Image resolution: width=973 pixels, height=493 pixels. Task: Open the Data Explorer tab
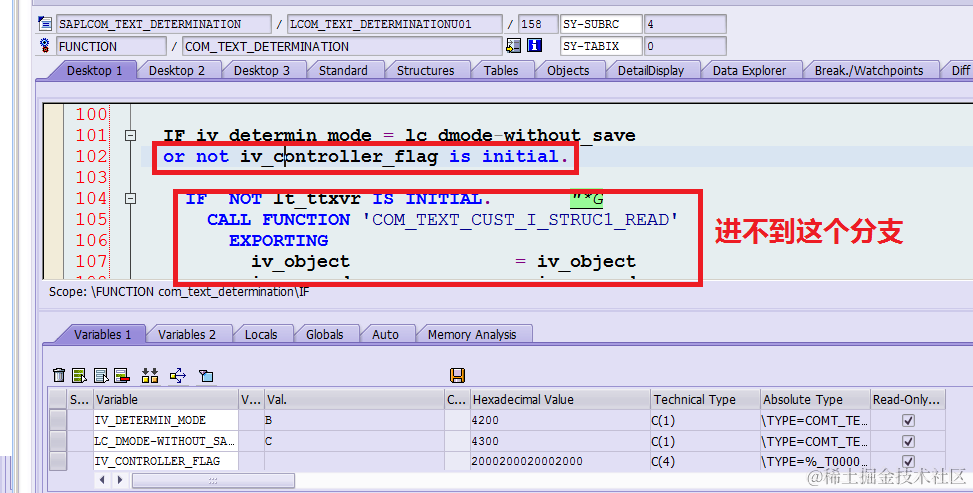click(749, 70)
